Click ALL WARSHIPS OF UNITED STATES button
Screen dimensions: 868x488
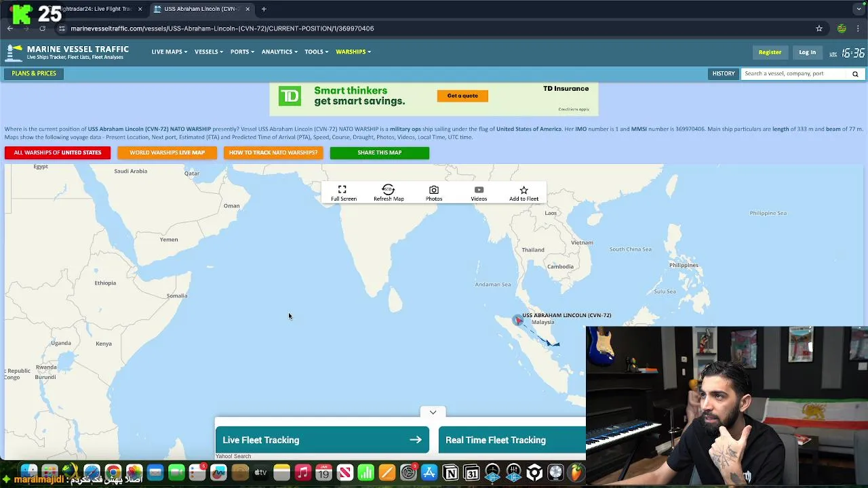[x=58, y=152]
